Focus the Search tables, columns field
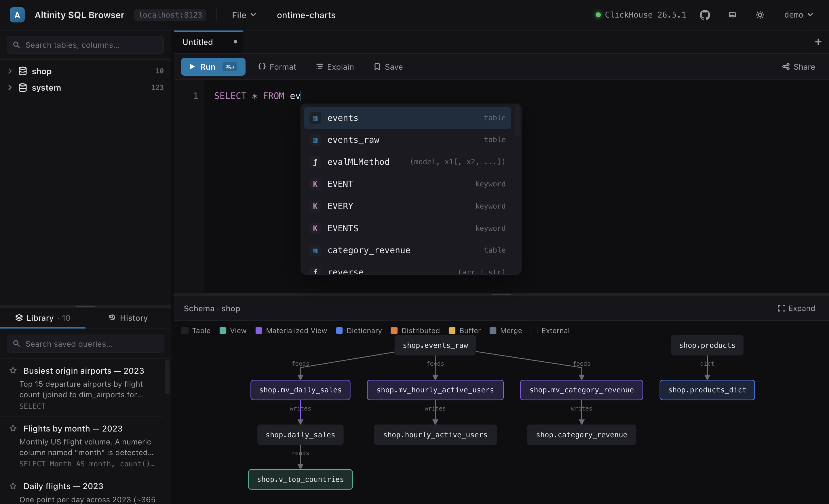 [85, 45]
